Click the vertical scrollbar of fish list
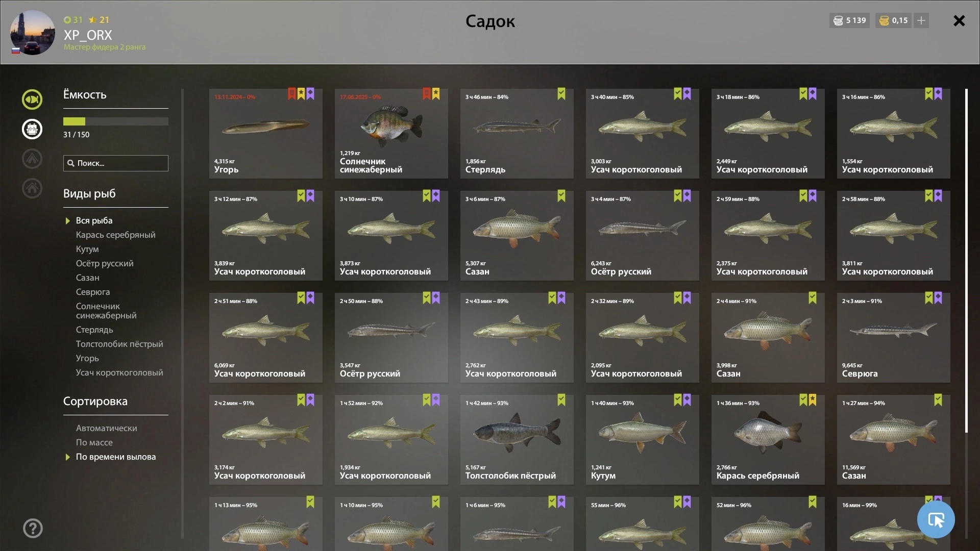Viewport: 980px width, 551px height. tap(966, 260)
